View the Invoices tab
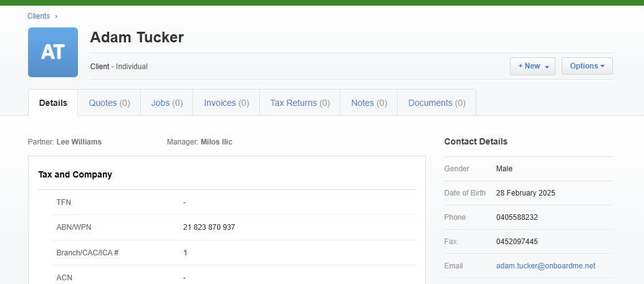 pyautogui.click(x=226, y=103)
